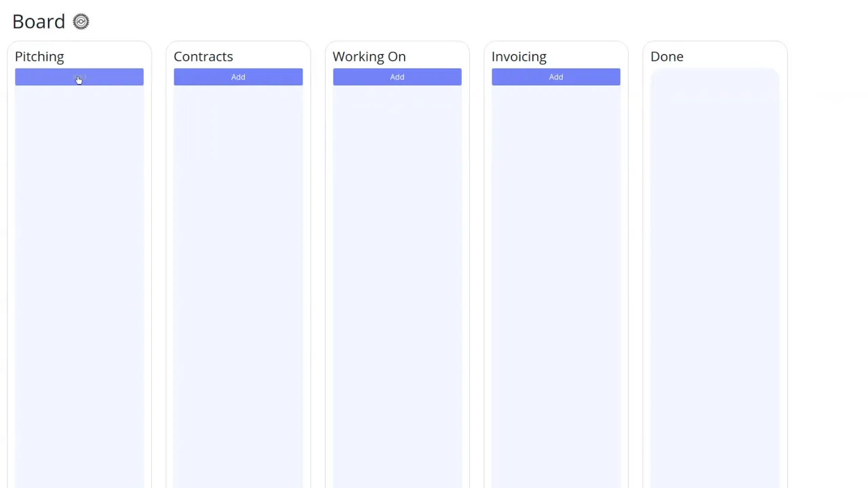Viewport: 868px width, 488px height.
Task: Click inside the empty Done column body
Action: (x=714, y=271)
